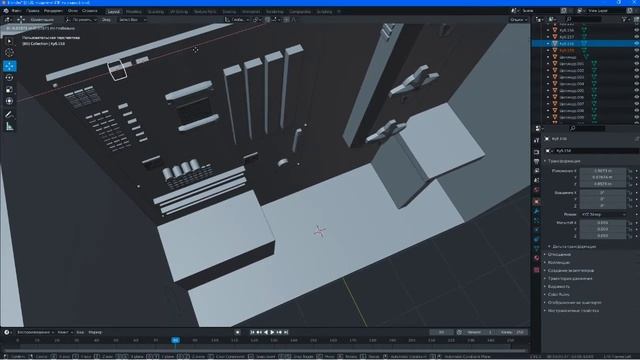Click the current frame marker 80

176,340
